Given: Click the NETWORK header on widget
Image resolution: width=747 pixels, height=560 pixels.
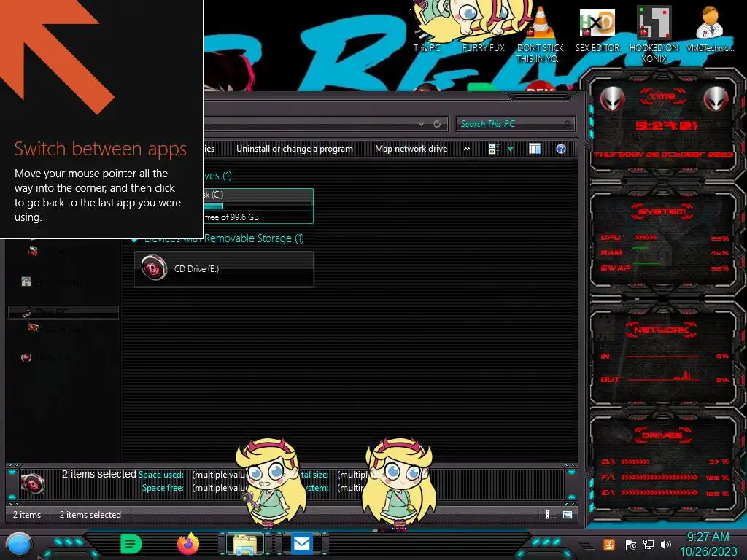Looking at the screenshot, I should pyautogui.click(x=661, y=330).
